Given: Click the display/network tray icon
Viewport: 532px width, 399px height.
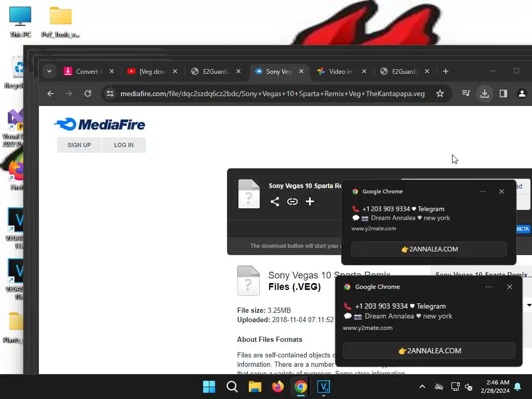Looking at the screenshot, I should (455, 387).
